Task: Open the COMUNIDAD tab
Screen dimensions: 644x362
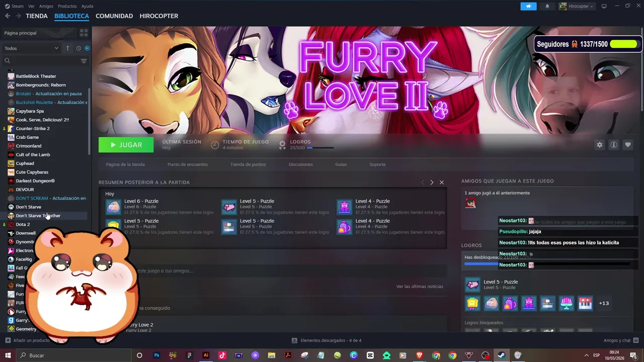Action: click(x=114, y=16)
